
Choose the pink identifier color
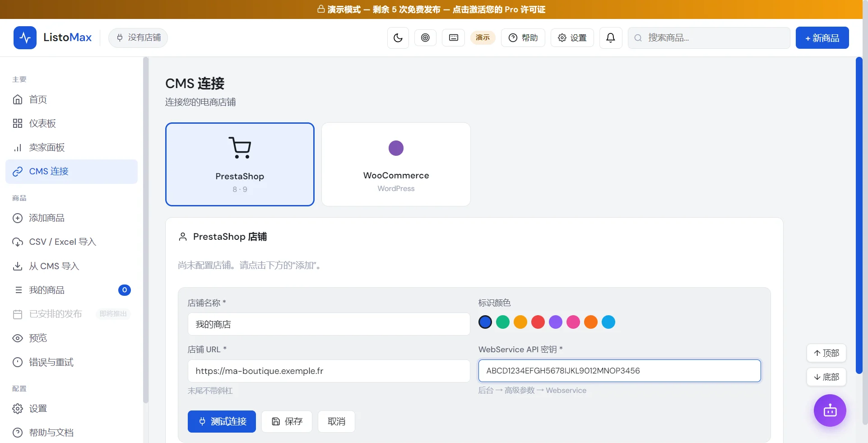click(x=573, y=322)
